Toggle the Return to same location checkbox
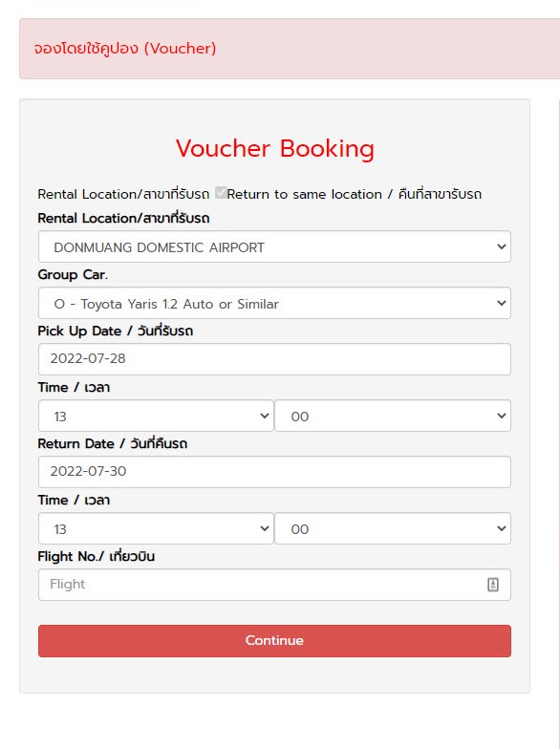 220,193
